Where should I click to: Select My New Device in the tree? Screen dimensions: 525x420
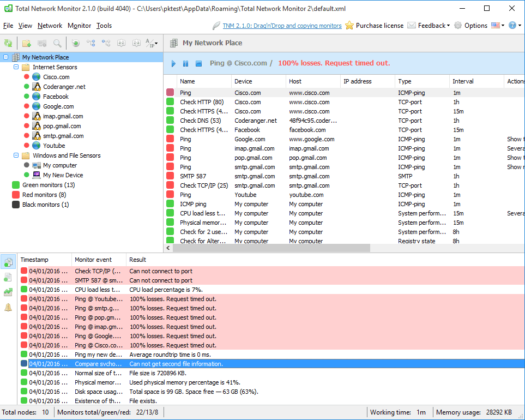pyautogui.click(x=63, y=175)
